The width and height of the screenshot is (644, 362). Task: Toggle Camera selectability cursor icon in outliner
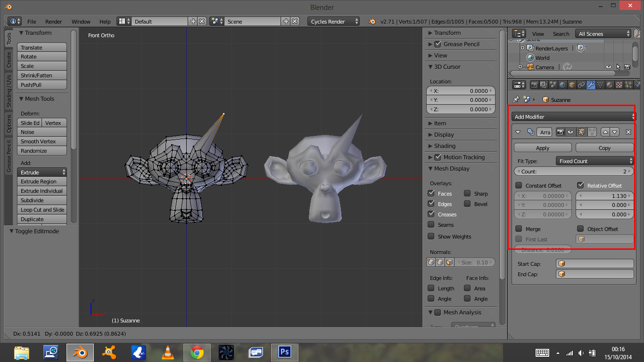618,67
